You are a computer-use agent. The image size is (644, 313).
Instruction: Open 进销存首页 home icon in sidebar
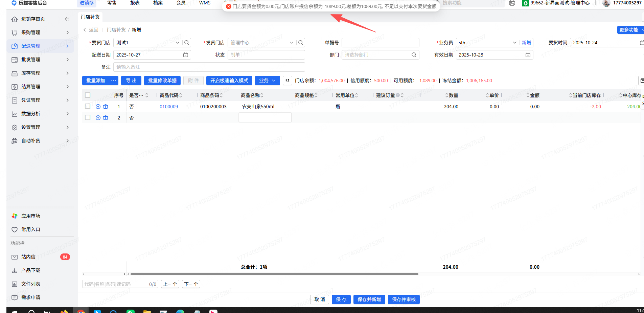[x=15, y=19]
